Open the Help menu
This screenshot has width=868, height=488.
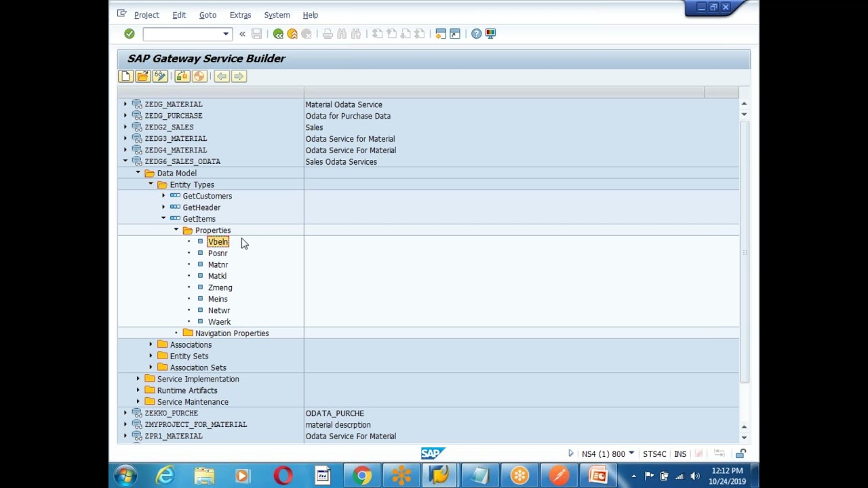(310, 15)
